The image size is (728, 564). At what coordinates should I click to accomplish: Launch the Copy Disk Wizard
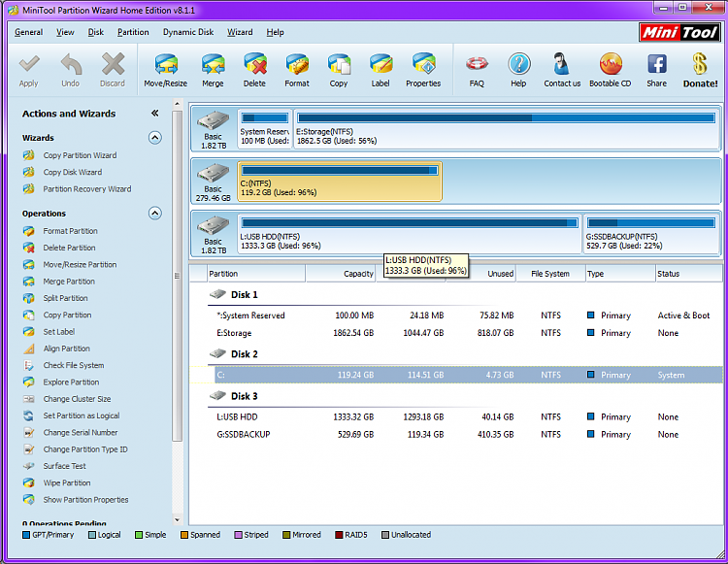pos(73,172)
